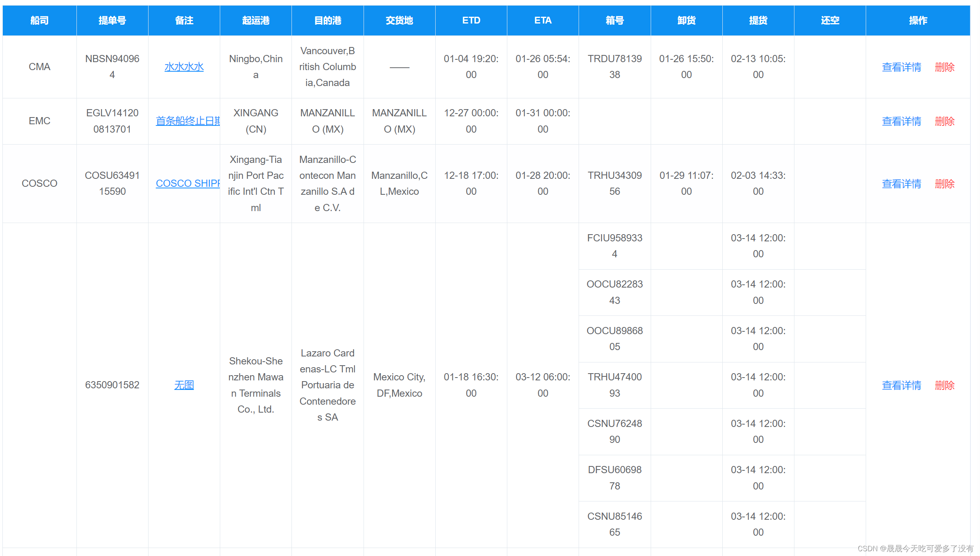
Task: Delete the 6350901582 shipment row
Action: (x=945, y=385)
